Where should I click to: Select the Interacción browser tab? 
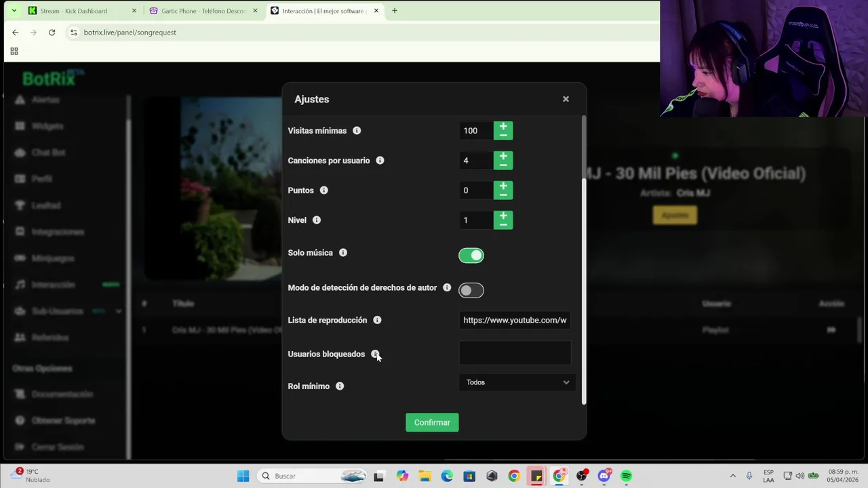click(x=324, y=11)
